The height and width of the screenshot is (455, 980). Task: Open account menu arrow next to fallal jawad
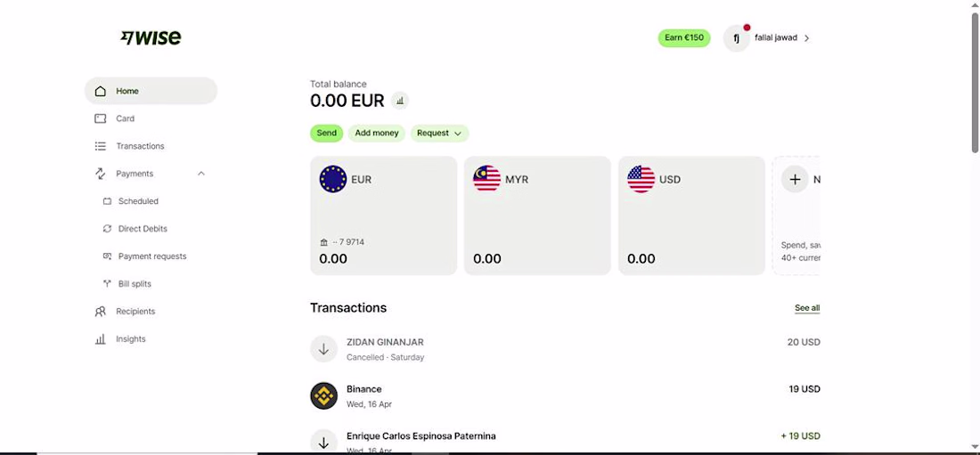tap(807, 38)
